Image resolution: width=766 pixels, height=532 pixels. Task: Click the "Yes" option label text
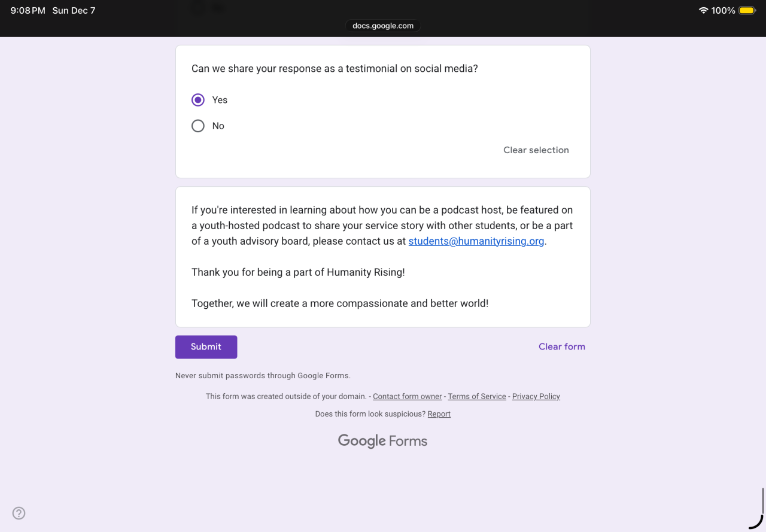tap(220, 100)
